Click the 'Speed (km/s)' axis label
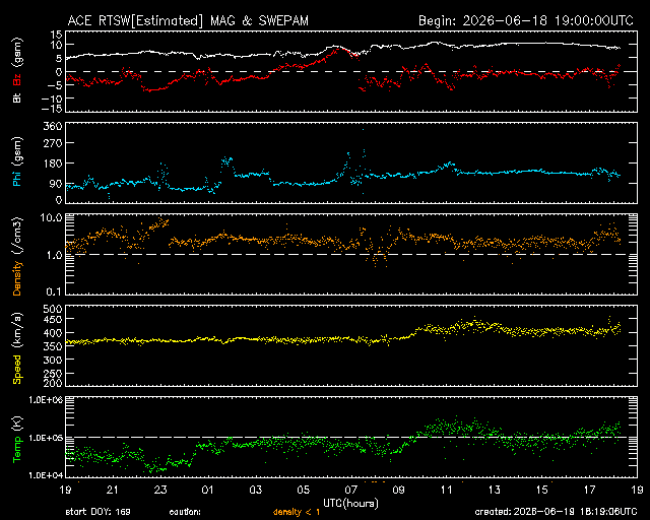650x520 pixels. pos(17,349)
